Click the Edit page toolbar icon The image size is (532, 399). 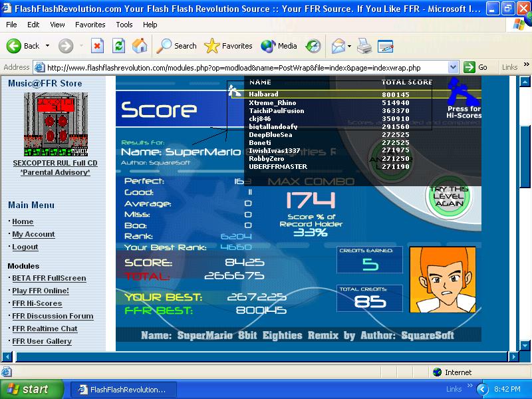[x=385, y=46]
